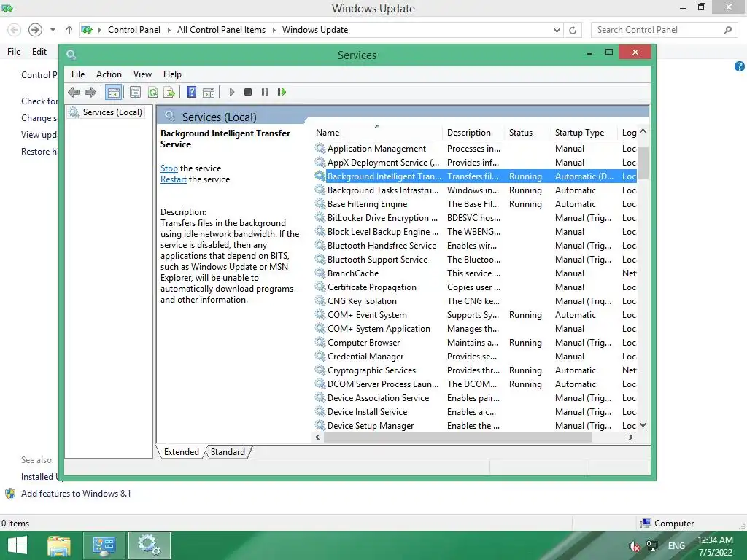Viewport: 747px width, 560px height.
Task: Click Add features to Windows 8.1 link
Action: click(76, 494)
